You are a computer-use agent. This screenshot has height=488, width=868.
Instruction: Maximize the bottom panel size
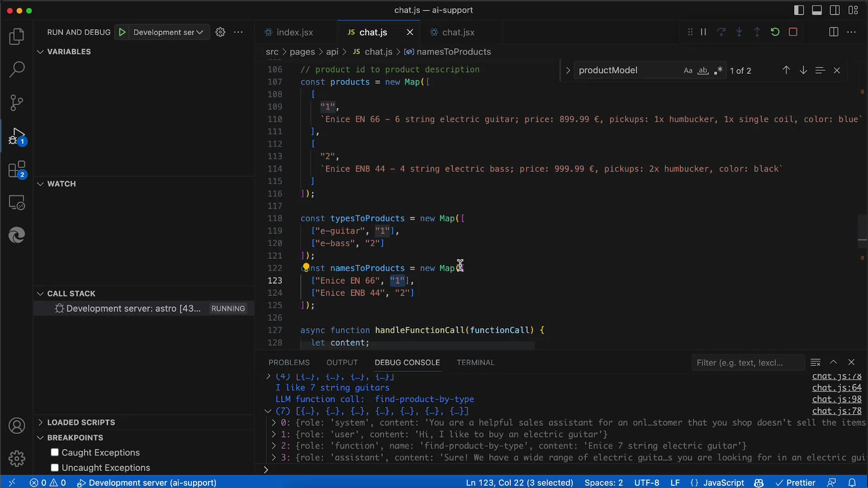833,363
